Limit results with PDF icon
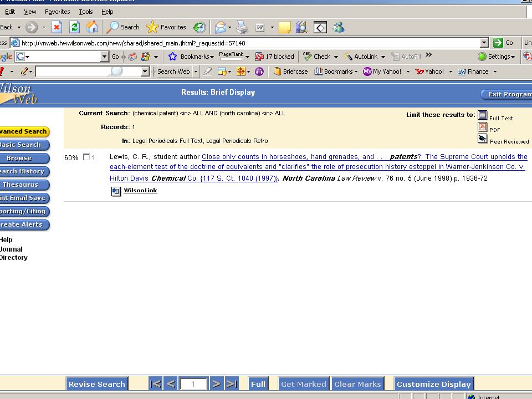Viewport: 532px width, 399px height. coord(482,127)
